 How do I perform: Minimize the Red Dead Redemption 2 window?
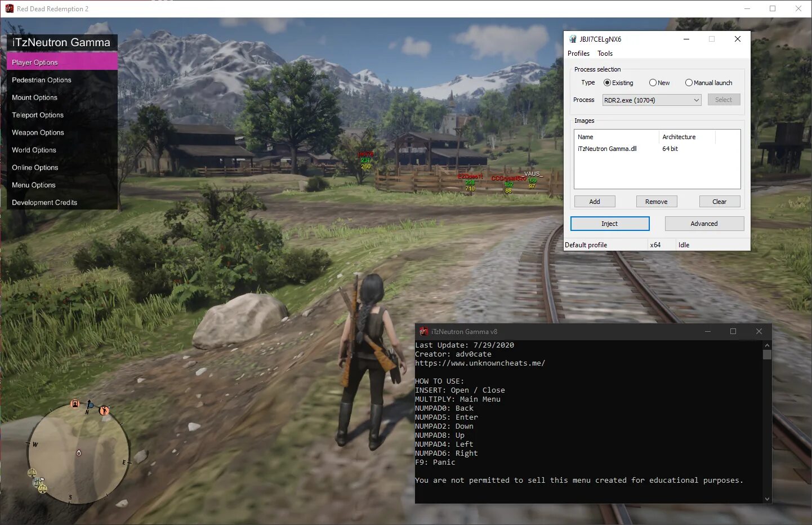[747, 8]
